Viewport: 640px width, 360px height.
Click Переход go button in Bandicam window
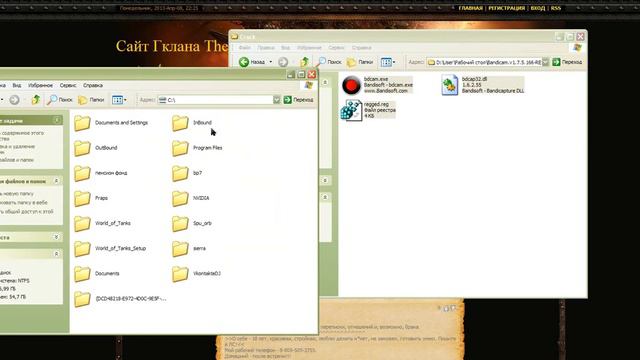567,62
